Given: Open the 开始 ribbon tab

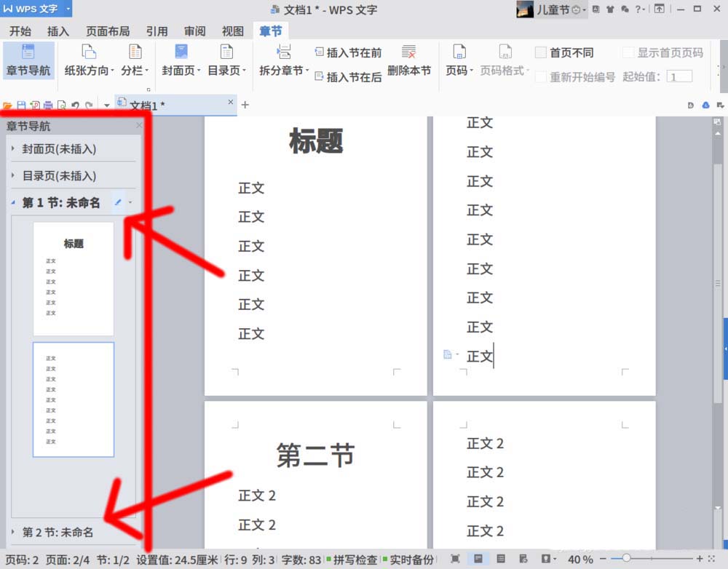Looking at the screenshot, I should 20,31.
